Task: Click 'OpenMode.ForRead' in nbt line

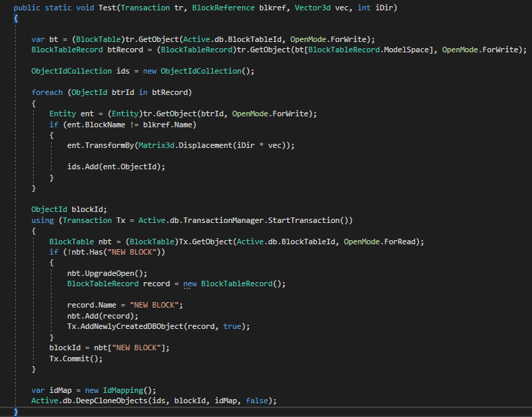Action: pos(379,242)
